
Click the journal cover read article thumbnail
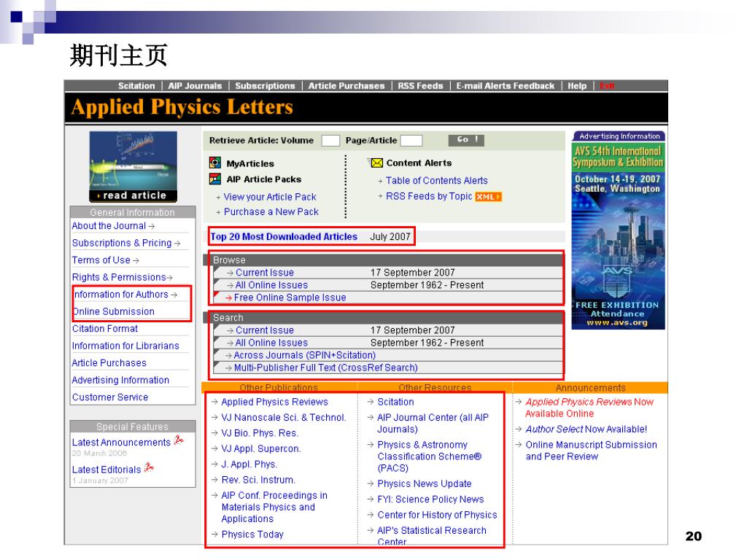pyautogui.click(x=133, y=167)
